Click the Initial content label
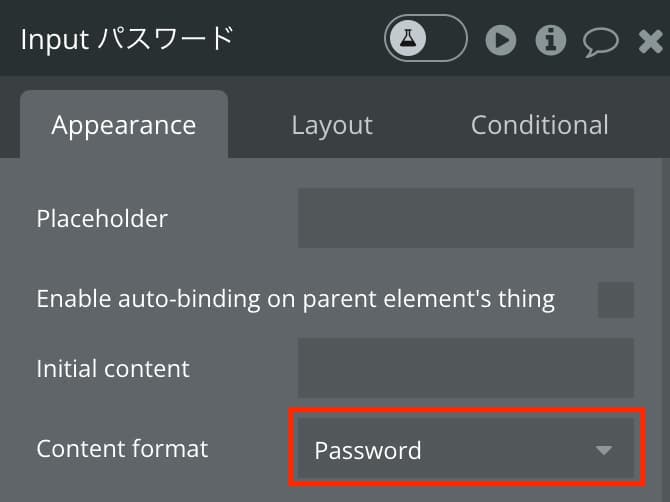 113,368
